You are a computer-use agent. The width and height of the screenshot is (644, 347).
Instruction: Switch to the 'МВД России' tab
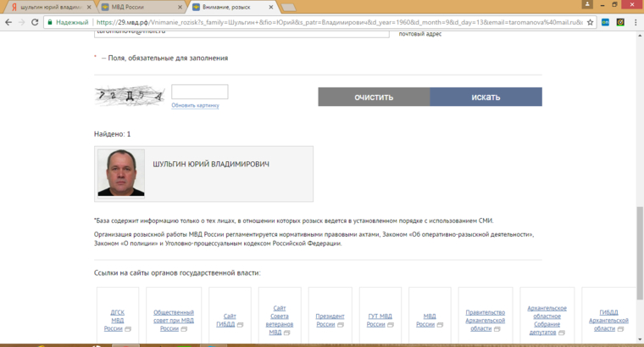tap(141, 7)
